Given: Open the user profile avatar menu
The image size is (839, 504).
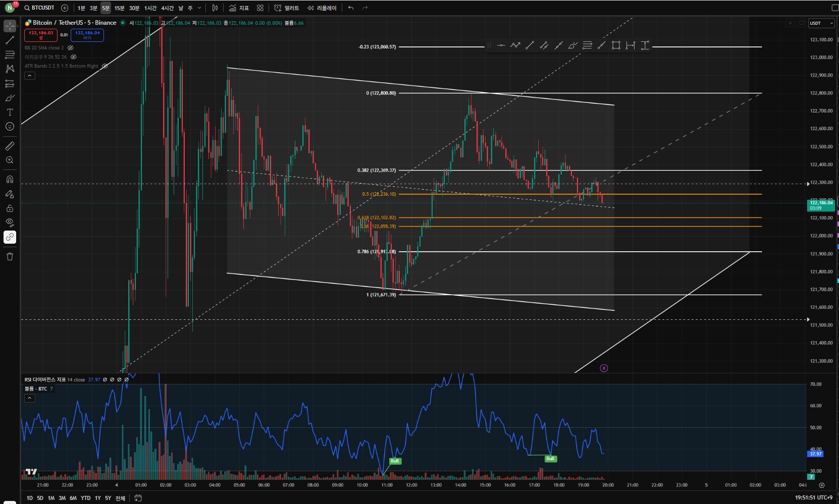Looking at the screenshot, I should (x=10, y=8).
